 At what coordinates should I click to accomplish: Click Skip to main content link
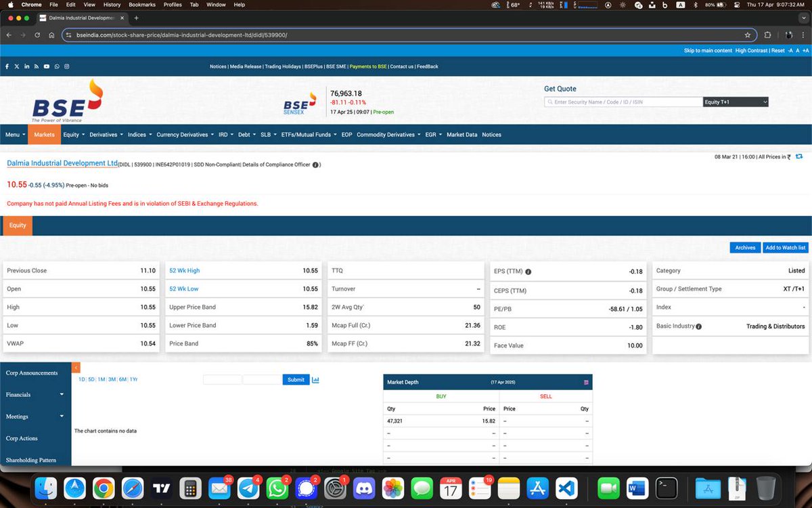click(708, 51)
